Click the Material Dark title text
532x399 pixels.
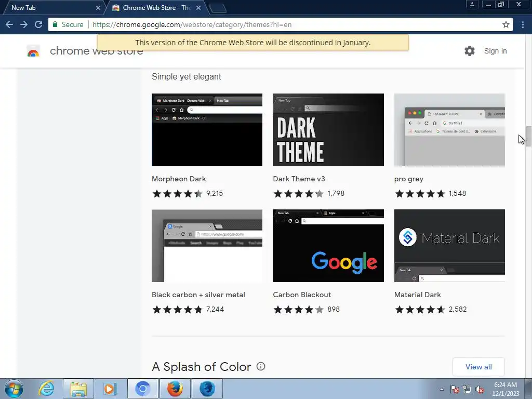point(417,295)
